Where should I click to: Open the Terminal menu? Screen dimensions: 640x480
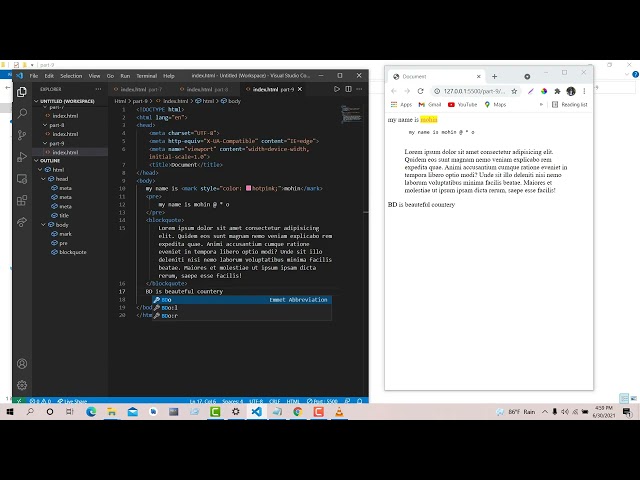[x=147, y=76]
